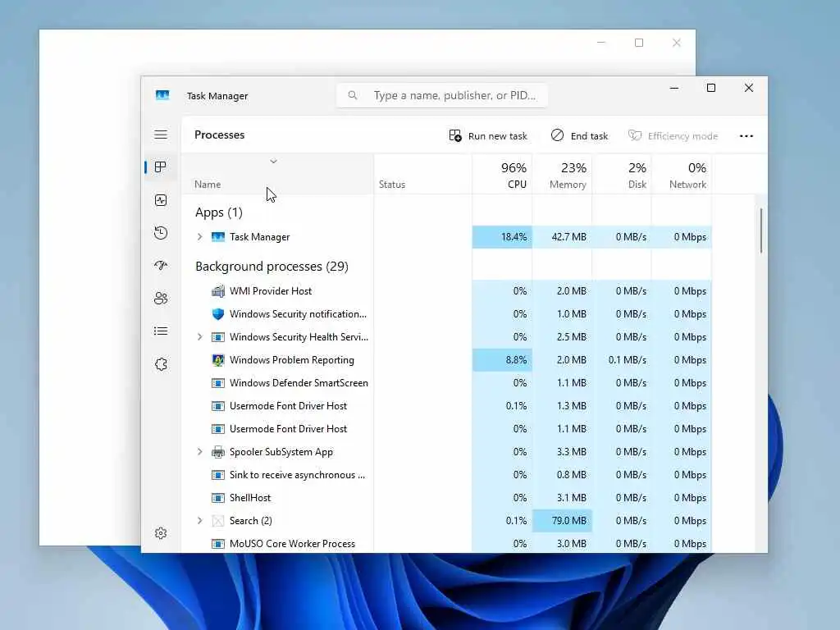
Task: Open the hamburger navigation menu
Action: click(161, 135)
